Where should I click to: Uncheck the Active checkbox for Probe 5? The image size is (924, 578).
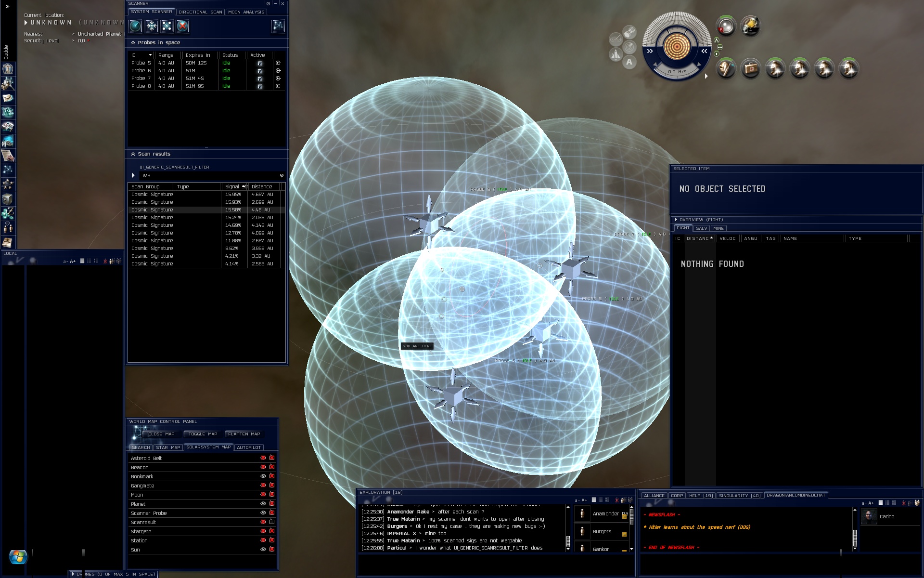tap(260, 63)
